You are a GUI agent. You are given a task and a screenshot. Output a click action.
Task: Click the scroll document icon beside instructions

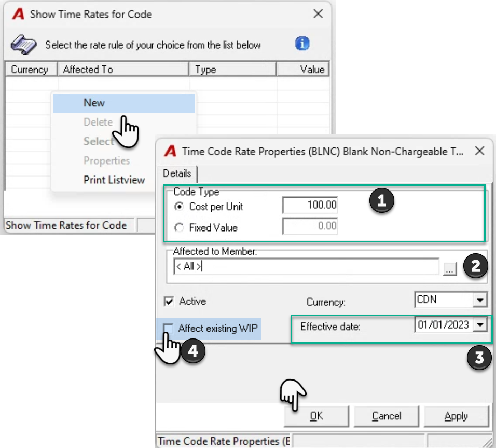[x=23, y=45]
